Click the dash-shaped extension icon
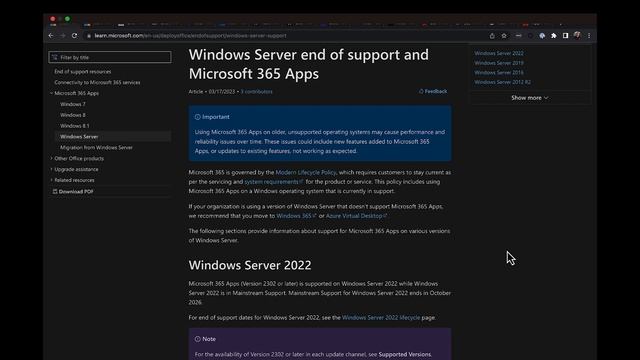Viewport: 640px width, 360px height. pos(518,36)
